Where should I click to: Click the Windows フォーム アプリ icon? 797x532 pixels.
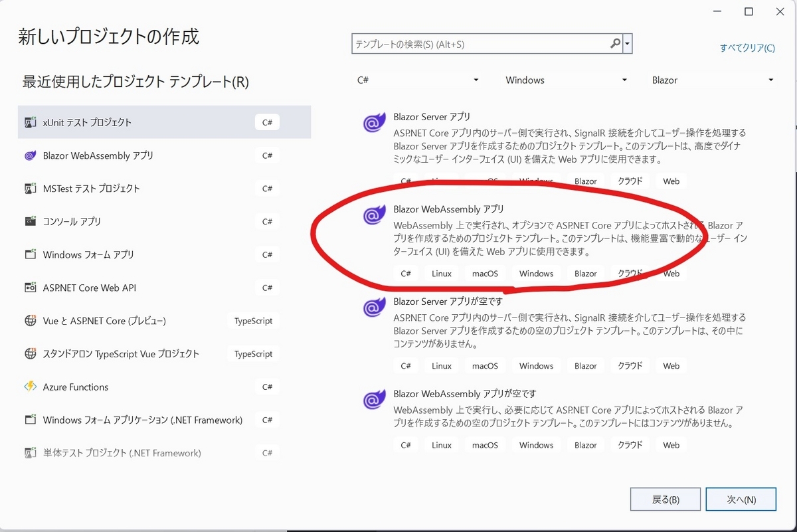click(30, 254)
